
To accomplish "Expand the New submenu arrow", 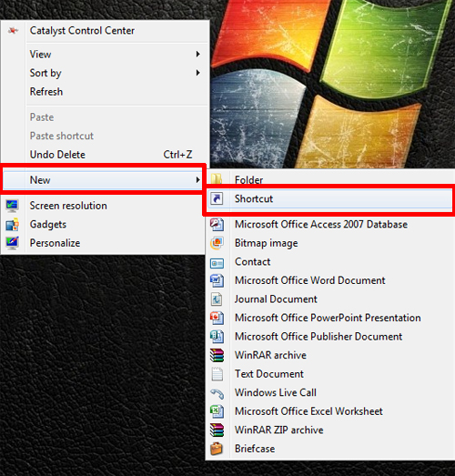I will (197, 179).
